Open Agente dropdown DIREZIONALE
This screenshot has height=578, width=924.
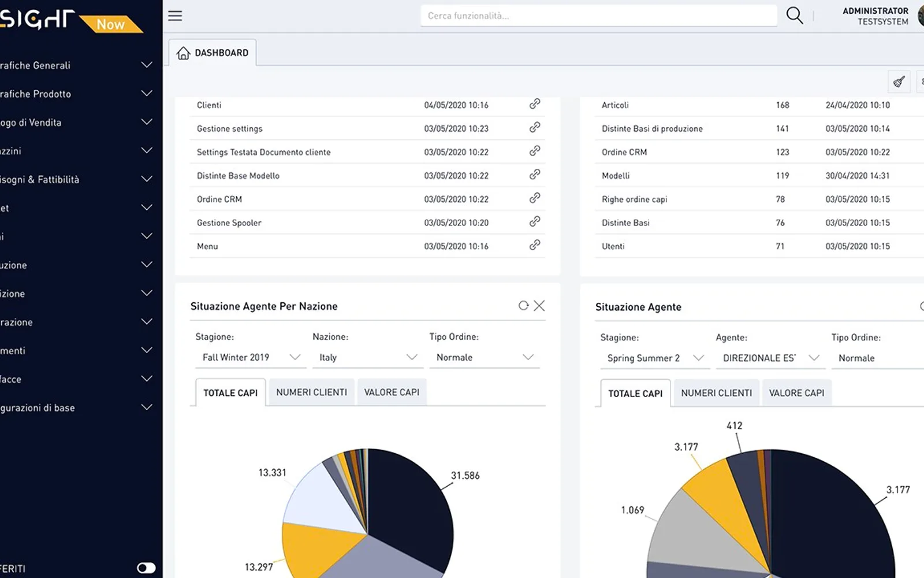tap(771, 358)
